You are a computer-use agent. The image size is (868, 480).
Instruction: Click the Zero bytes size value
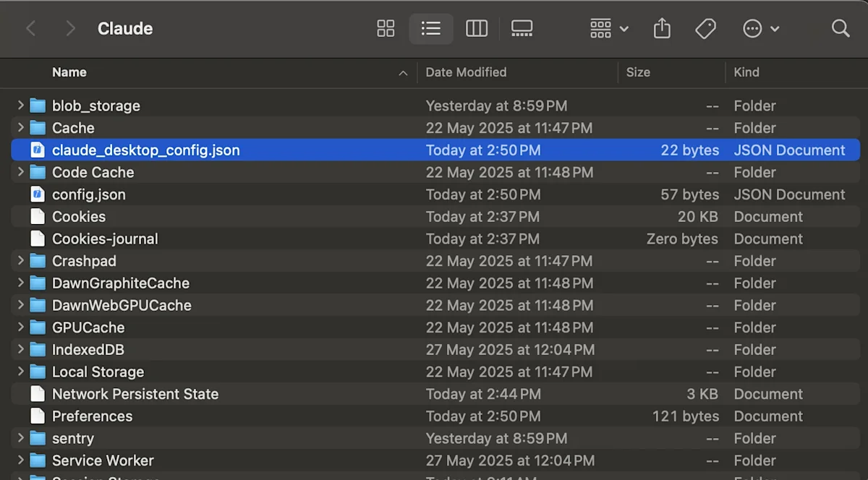coord(683,239)
